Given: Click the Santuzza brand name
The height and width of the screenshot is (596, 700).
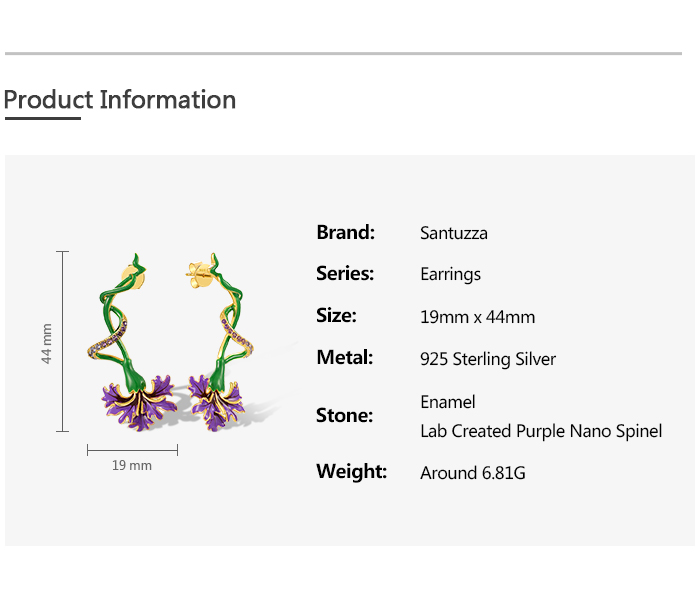Looking at the screenshot, I should point(454,233).
